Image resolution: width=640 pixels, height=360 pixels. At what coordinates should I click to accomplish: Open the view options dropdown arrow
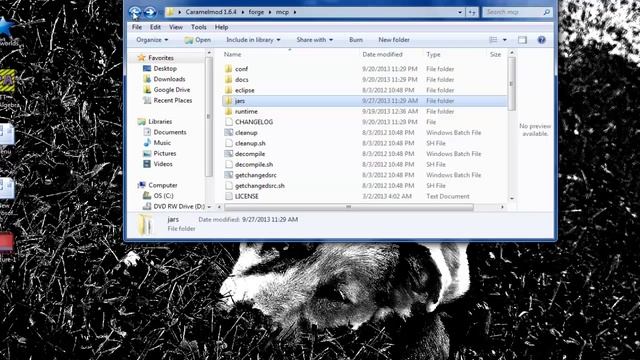504,40
